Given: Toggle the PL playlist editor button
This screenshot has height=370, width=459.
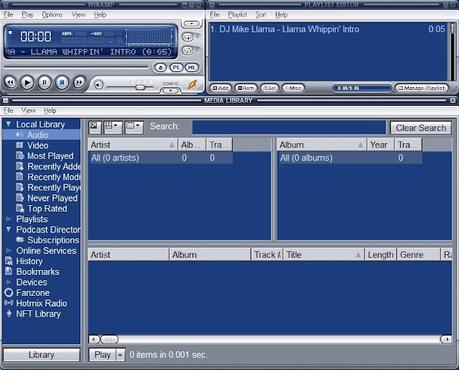Looking at the screenshot, I should [x=176, y=68].
